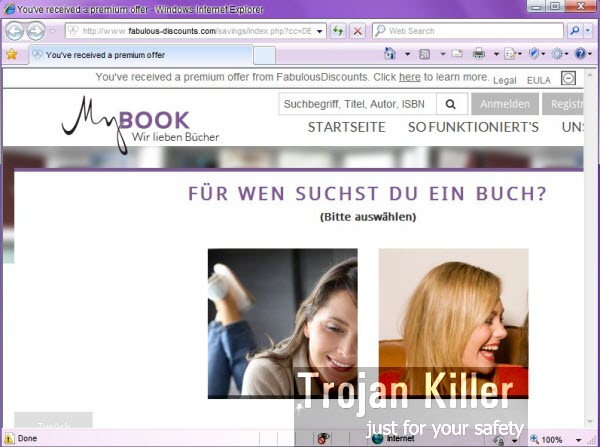Screen dimensions: 600x447
Task: Click the magnifier search icon on MyBook
Action: pyautogui.click(x=451, y=104)
